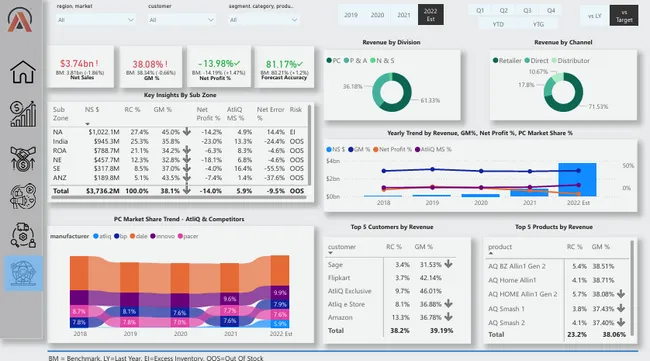The image size is (650, 361).
Task: Select the 2022 Est year button
Action: click(x=431, y=15)
